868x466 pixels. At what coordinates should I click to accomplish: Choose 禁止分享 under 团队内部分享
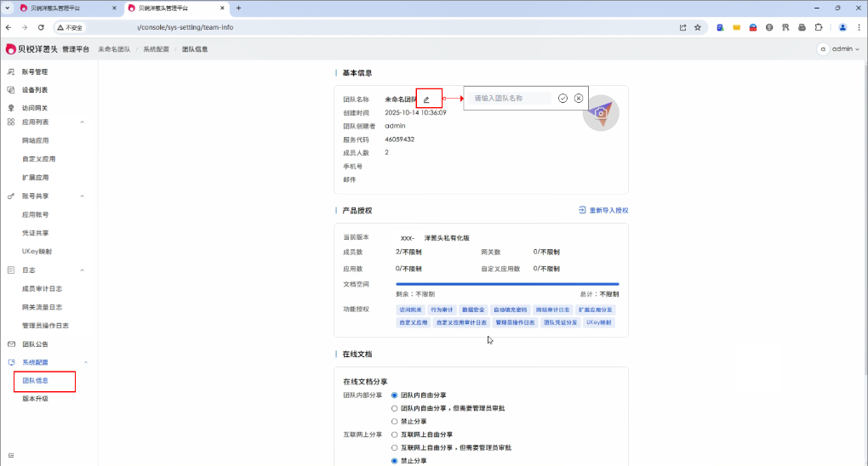(x=394, y=421)
